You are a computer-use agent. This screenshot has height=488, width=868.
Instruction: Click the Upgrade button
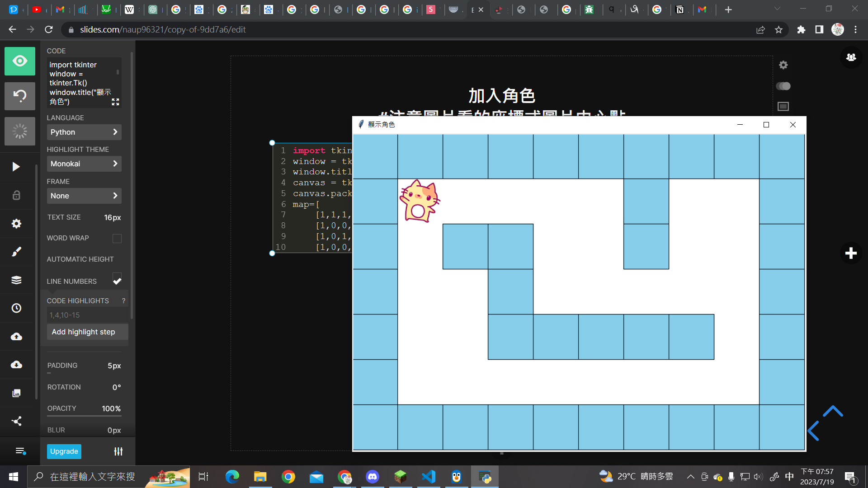(x=64, y=451)
